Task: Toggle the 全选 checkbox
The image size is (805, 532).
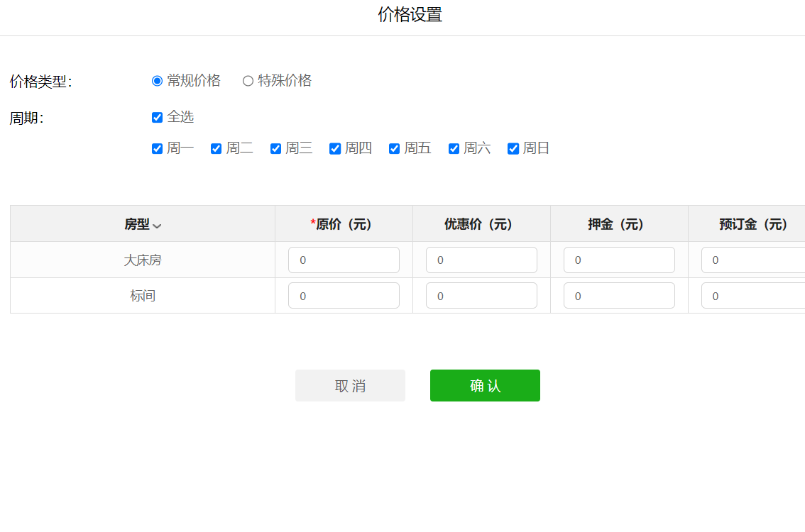Action: pos(158,118)
